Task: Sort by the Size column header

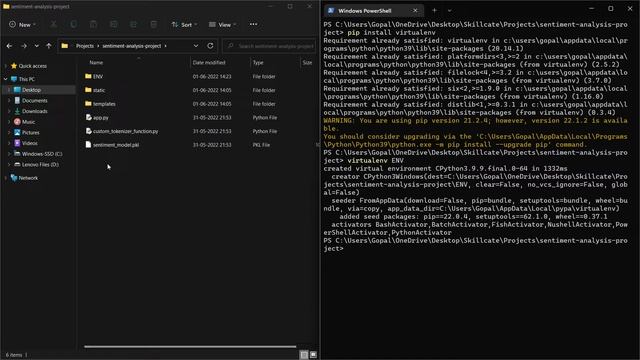Action: tap(307, 63)
